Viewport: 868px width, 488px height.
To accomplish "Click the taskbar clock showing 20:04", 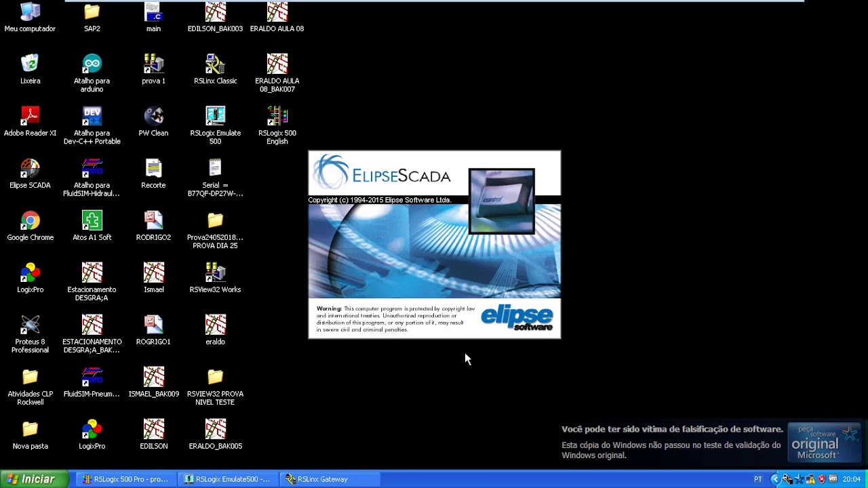I will [x=852, y=479].
